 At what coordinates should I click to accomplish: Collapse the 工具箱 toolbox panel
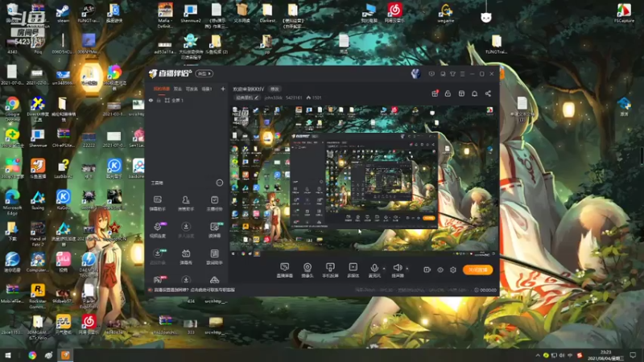[x=219, y=183]
